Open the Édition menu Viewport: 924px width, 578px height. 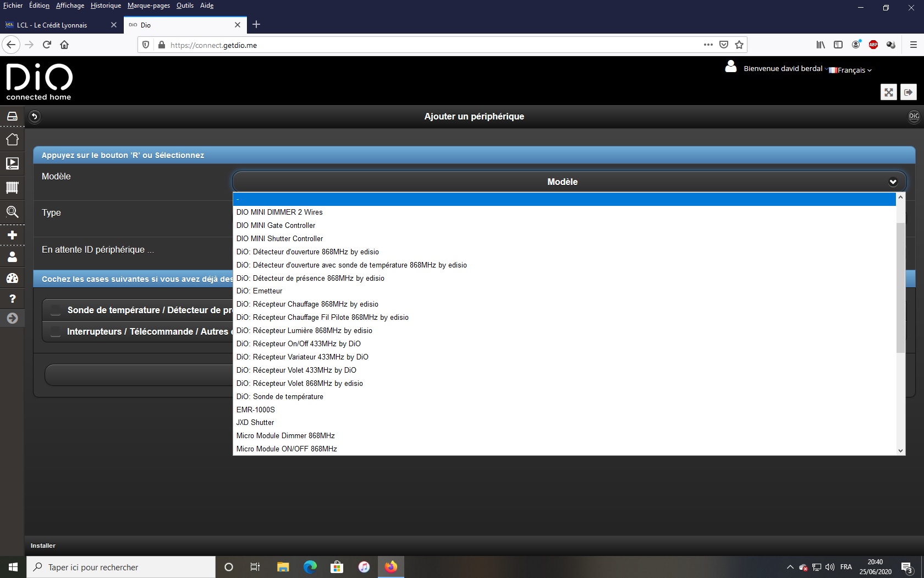click(39, 6)
